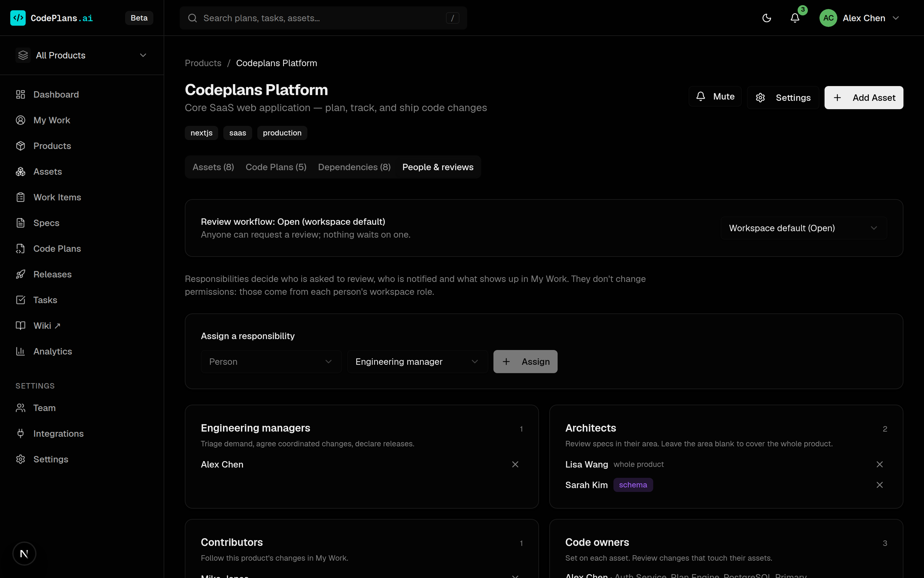The image size is (924, 578).
Task: Click the AC user avatar
Action: tap(828, 18)
